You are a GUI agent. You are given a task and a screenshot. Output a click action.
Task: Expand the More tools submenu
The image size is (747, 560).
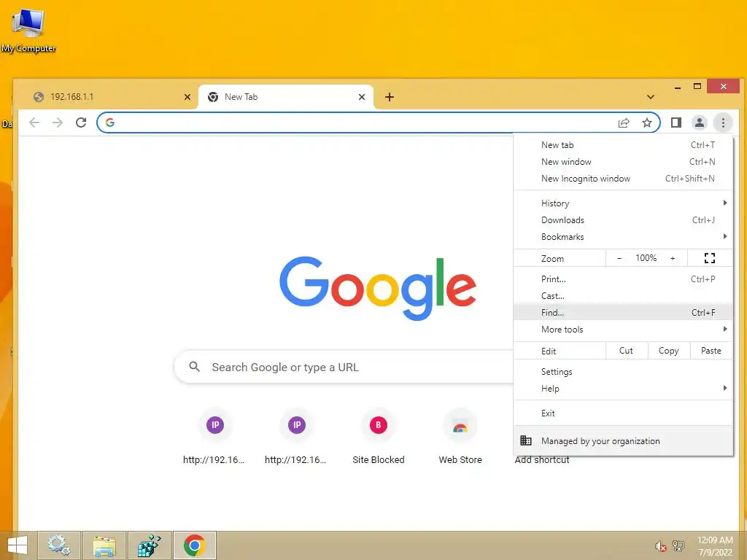tap(623, 330)
